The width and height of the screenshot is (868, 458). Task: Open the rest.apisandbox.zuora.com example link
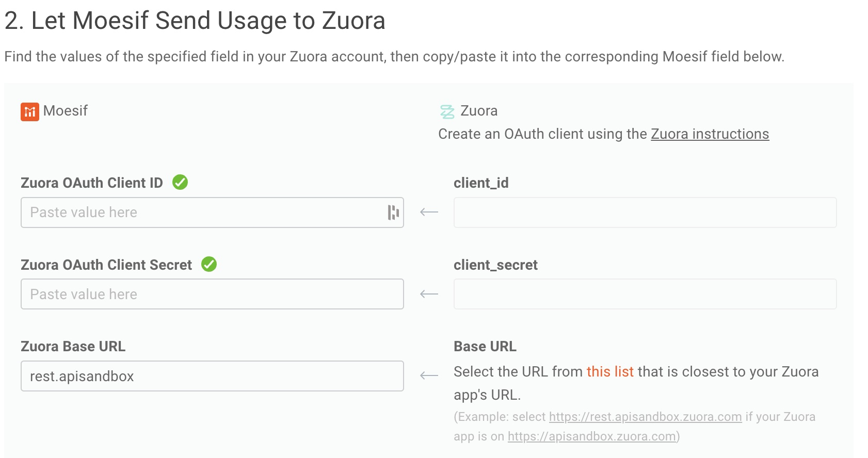click(x=645, y=417)
